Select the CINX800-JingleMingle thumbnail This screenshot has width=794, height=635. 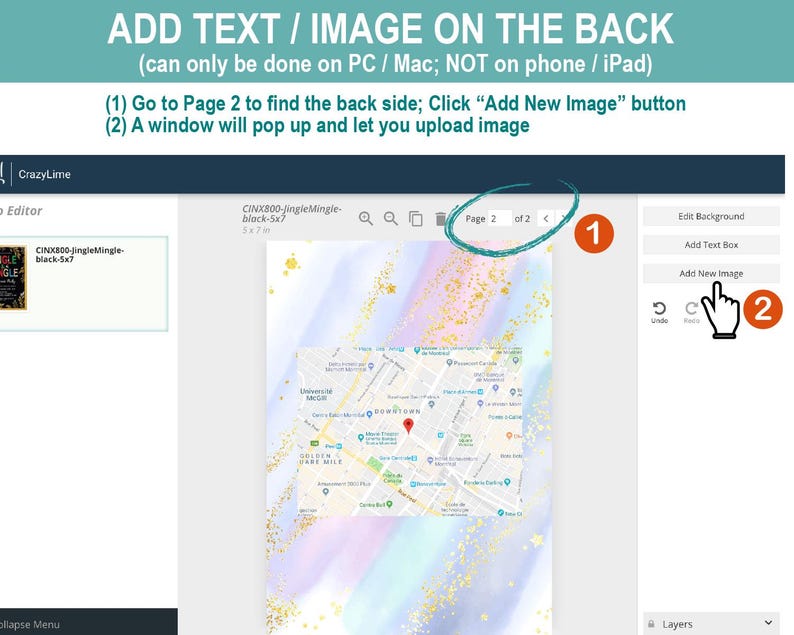[13, 277]
